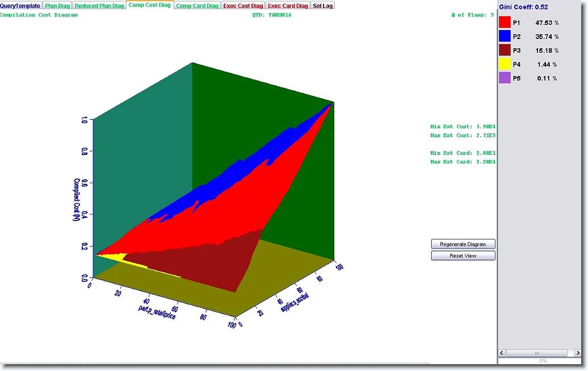View the Sel Log tab
Screen dimensions: 588x371
coord(324,6)
